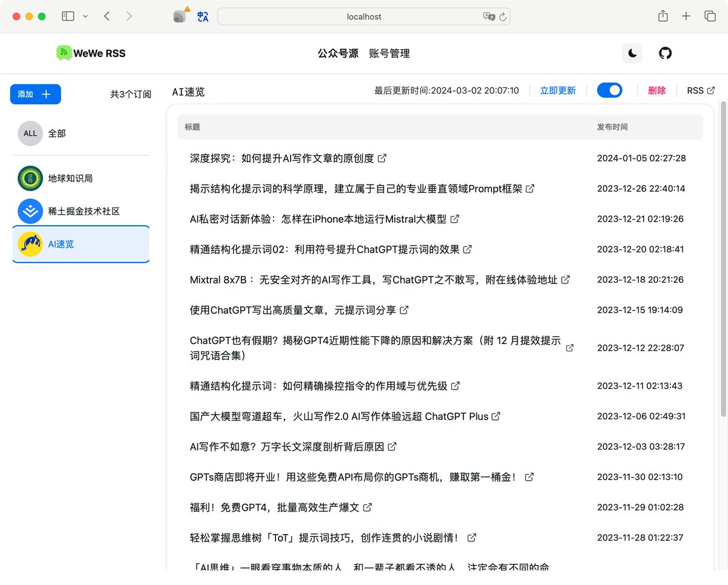Click the translation extension icon in toolbar
The height and width of the screenshot is (585, 728).
pos(203,16)
